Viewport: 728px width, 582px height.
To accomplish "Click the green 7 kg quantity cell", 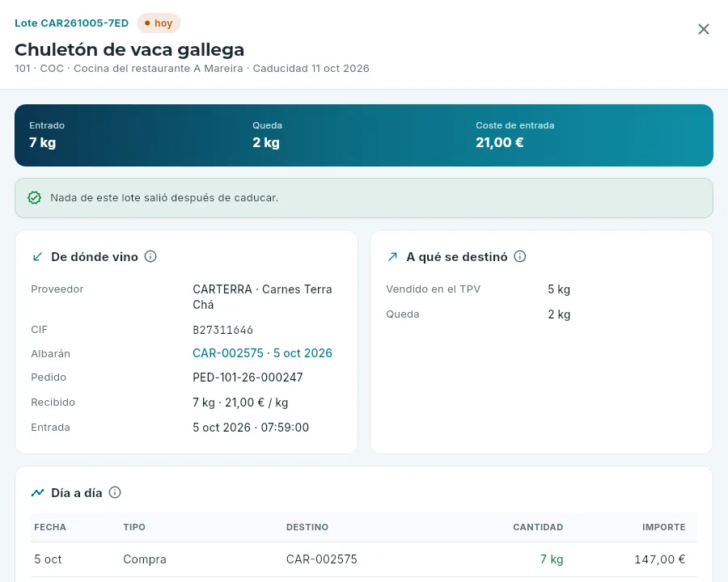I will (552, 559).
